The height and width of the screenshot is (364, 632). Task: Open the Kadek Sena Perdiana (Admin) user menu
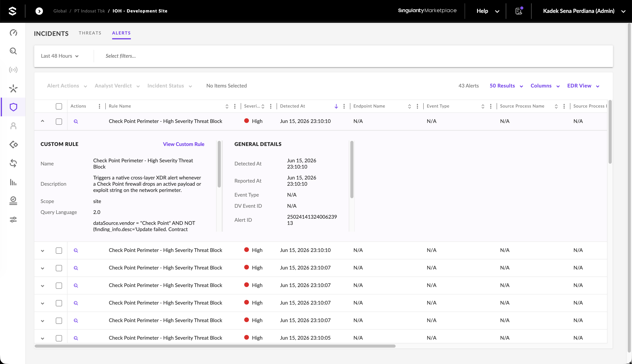click(584, 11)
